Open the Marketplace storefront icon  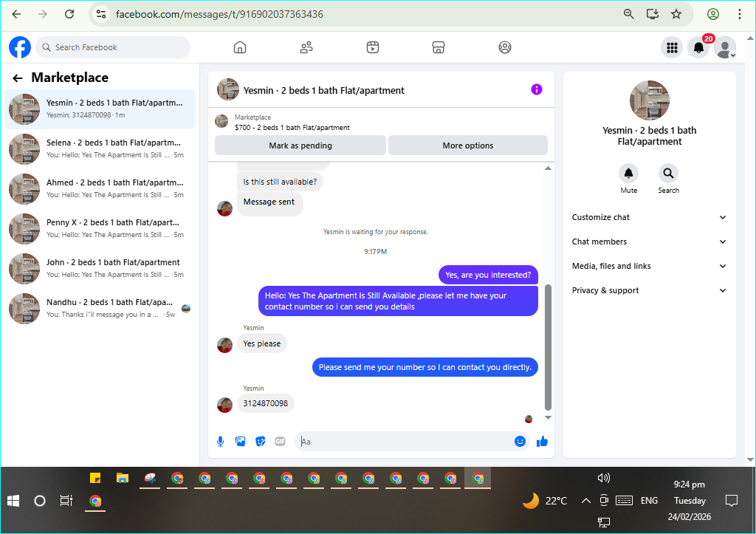point(439,47)
